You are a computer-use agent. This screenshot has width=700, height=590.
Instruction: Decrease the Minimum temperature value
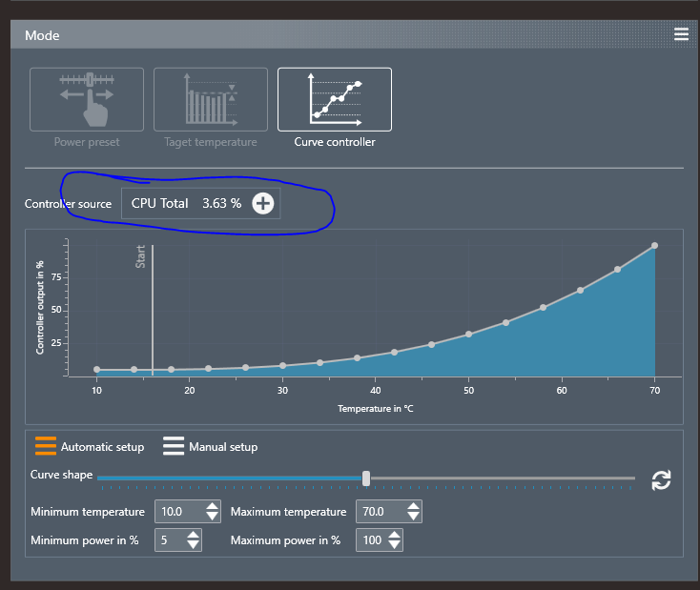tap(212, 517)
